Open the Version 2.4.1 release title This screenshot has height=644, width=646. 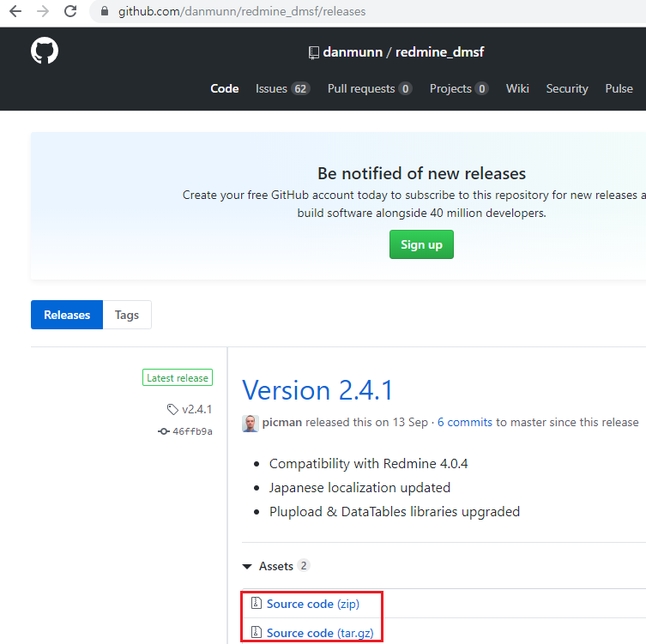(x=317, y=390)
